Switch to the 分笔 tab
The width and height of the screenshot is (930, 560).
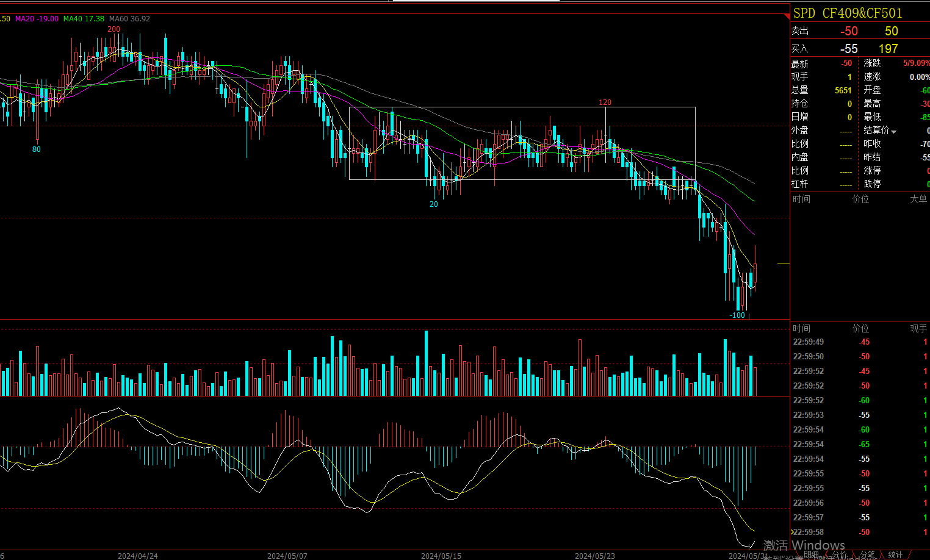(x=867, y=555)
